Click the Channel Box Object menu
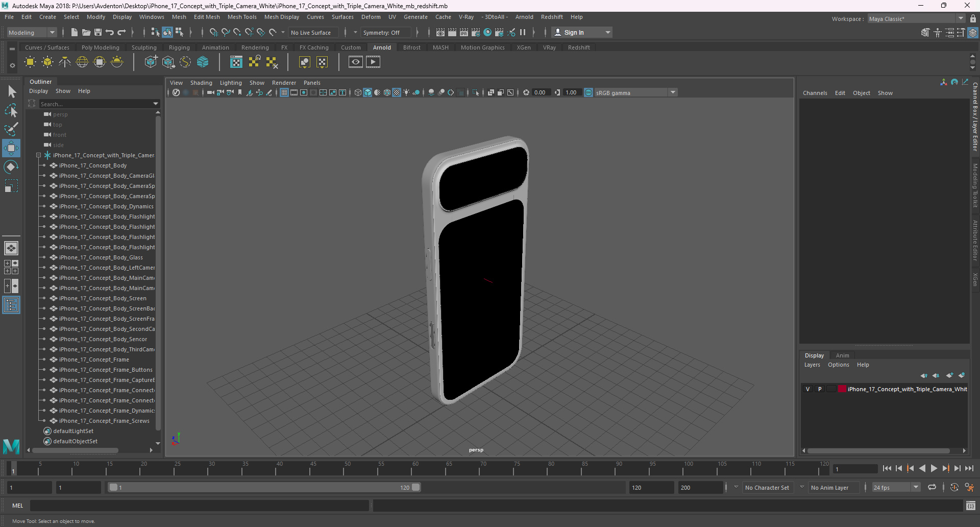Viewport: 980px width, 527px height. click(x=861, y=93)
